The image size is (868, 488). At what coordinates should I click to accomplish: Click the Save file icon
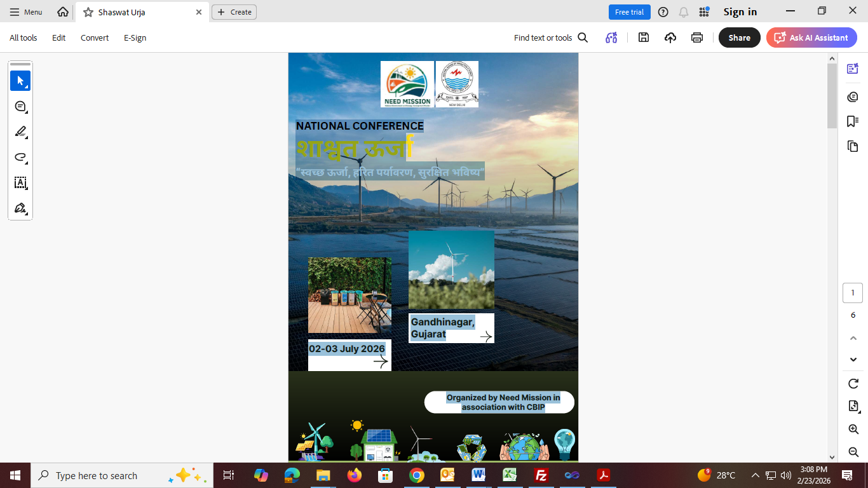pyautogui.click(x=644, y=37)
